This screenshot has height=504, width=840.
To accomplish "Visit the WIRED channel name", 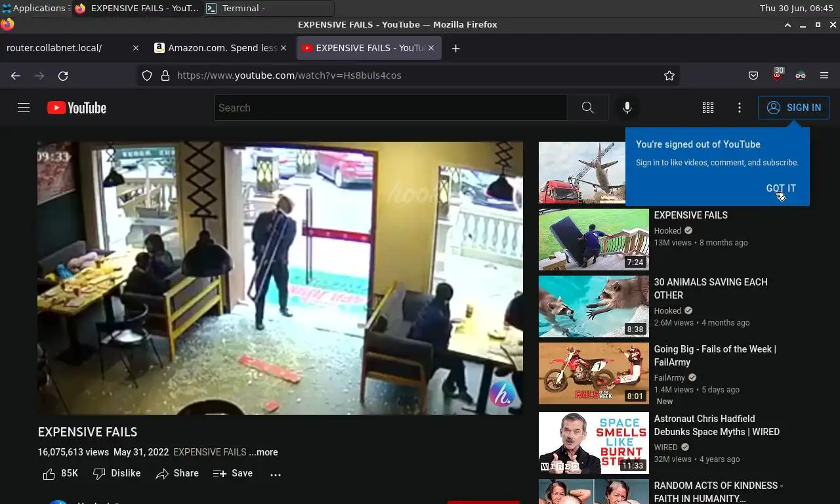I will (665, 448).
